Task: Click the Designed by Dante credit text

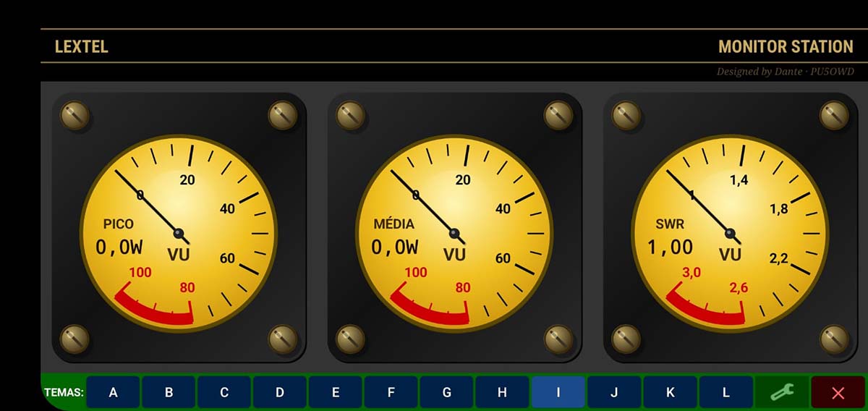Action: point(786,72)
